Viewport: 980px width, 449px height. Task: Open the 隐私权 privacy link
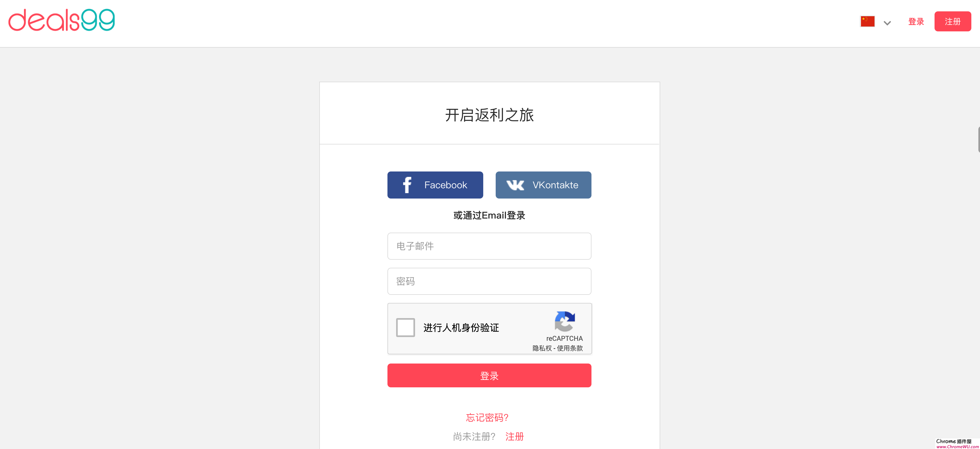coord(542,348)
